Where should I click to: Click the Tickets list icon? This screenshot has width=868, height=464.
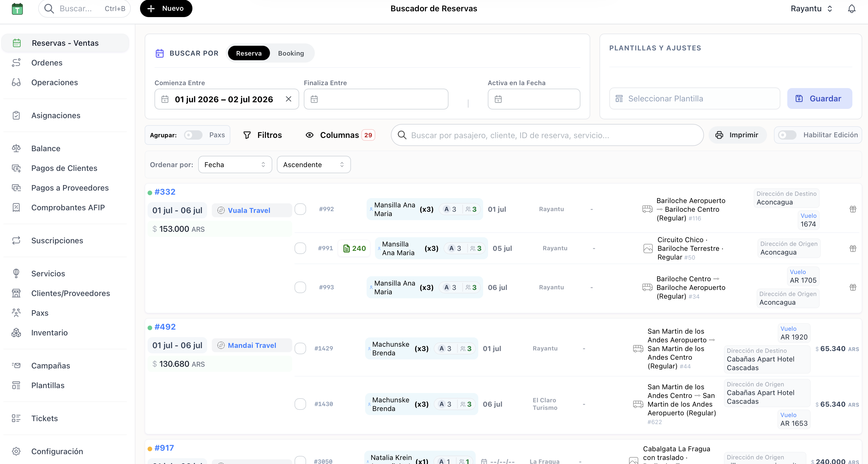point(16,418)
